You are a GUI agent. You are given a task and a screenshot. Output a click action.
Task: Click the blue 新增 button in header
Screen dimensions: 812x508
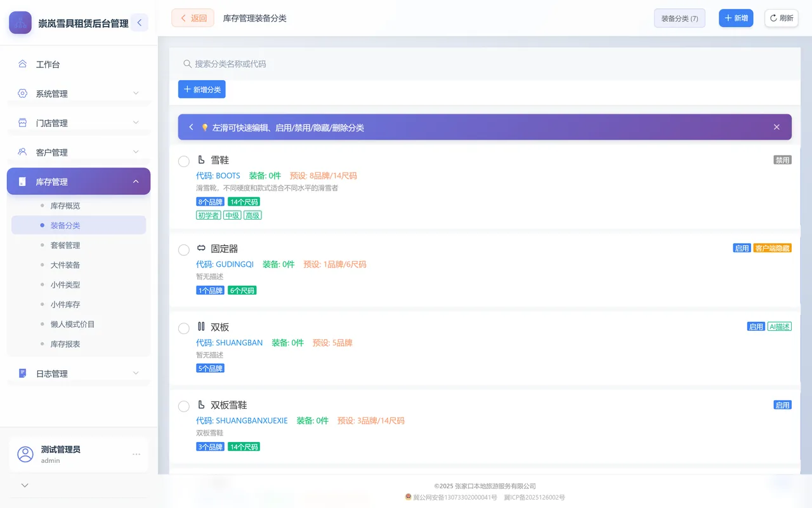736,18
